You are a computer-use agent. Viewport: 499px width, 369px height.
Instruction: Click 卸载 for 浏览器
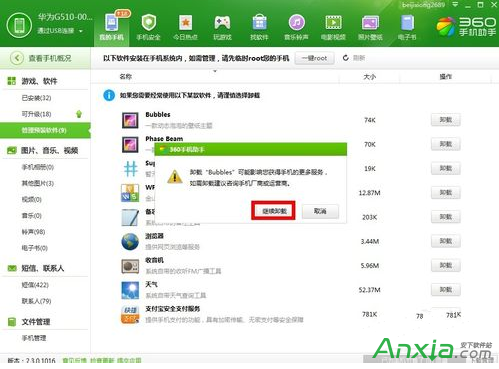[446, 241]
